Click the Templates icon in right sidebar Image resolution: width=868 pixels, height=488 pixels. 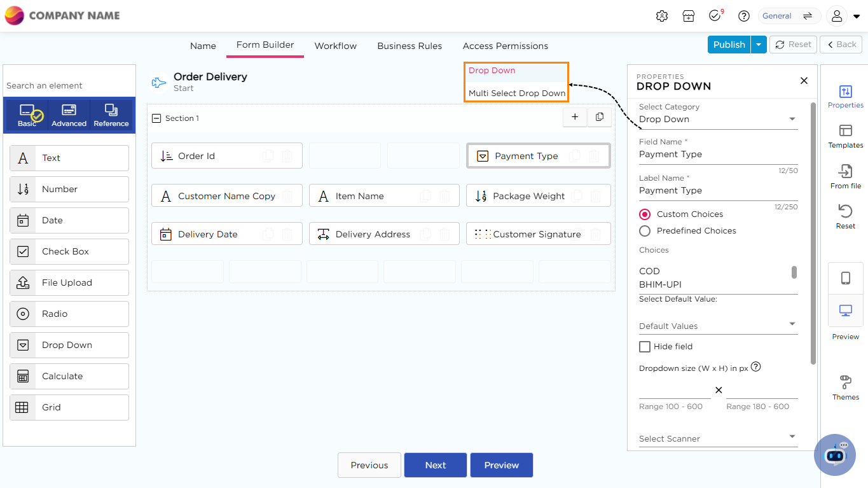pyautogui.click(x=845, y=131)
